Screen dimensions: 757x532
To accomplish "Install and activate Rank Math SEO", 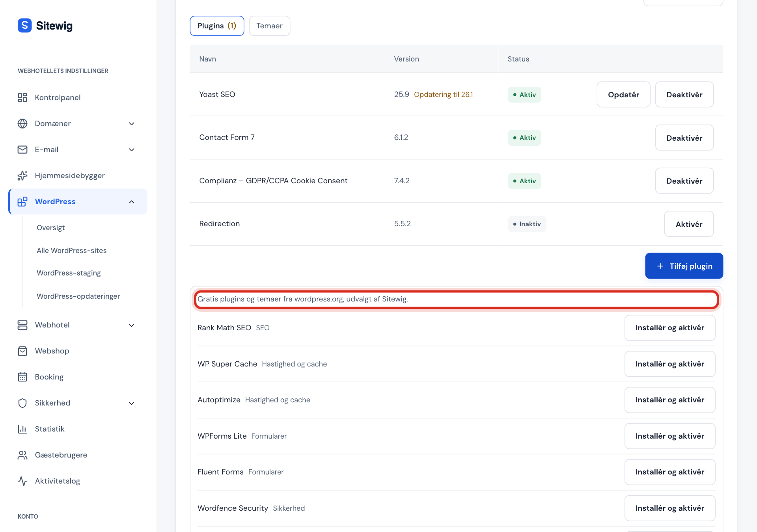I will tap(670, 327).
